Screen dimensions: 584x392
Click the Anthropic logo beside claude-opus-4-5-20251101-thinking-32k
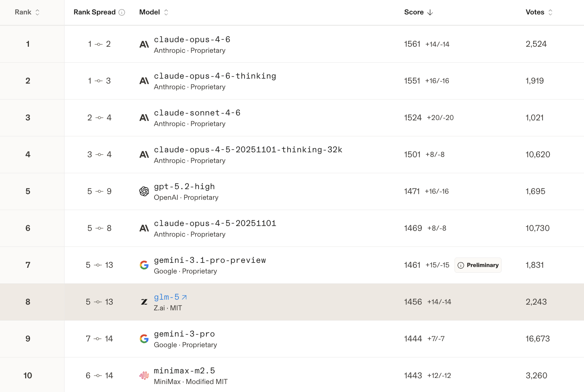(x=144, y=155)
